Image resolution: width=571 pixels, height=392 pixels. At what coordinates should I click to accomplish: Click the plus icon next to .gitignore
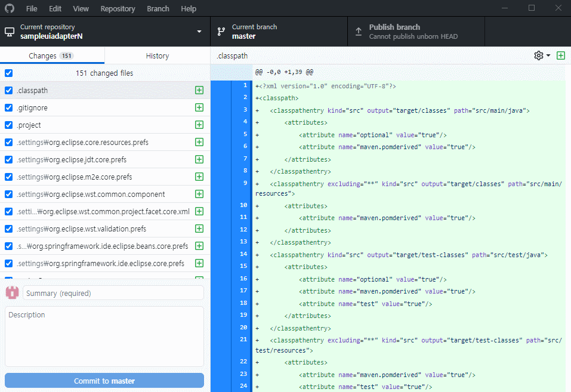click(199, 107)
